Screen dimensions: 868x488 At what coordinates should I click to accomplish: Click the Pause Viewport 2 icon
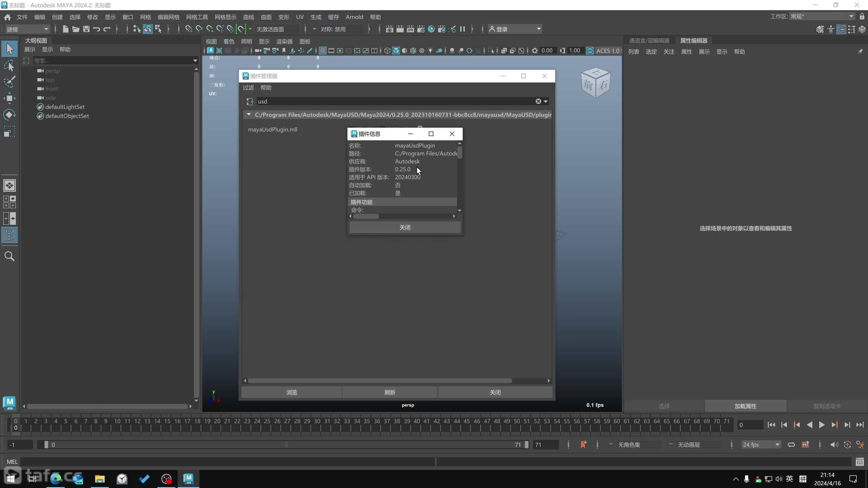click(462, 29)
